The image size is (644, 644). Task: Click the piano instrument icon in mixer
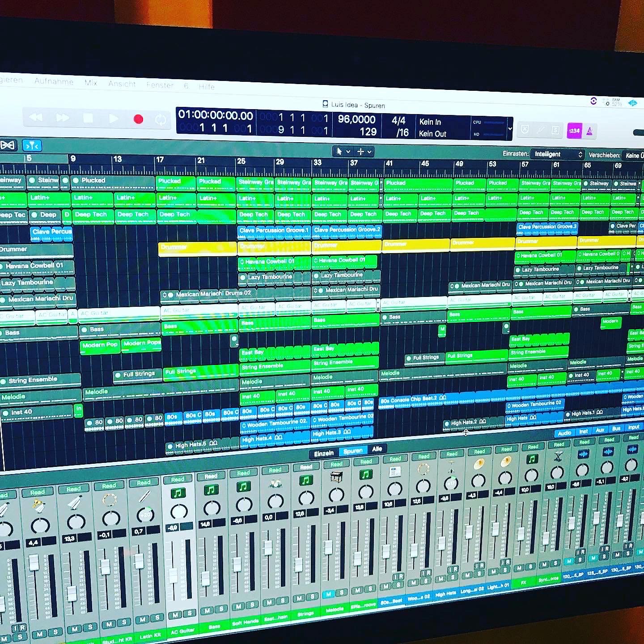pos(336,477)
